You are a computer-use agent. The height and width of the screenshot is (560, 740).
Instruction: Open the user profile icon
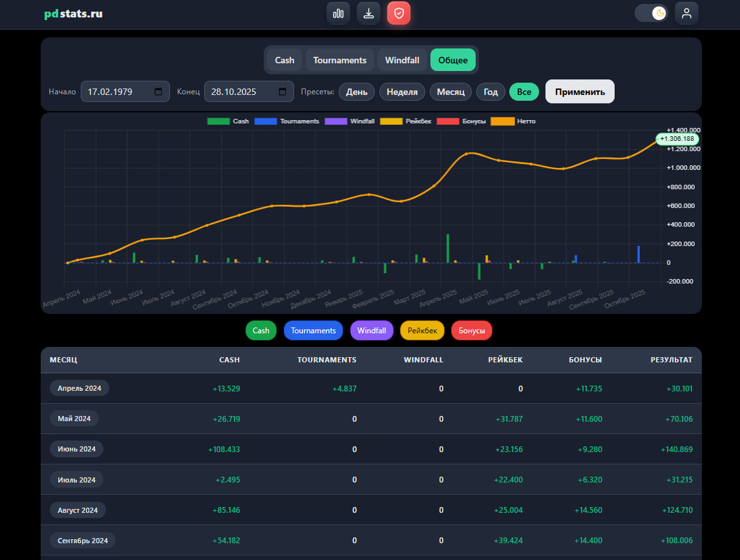(x=686, y=13)
